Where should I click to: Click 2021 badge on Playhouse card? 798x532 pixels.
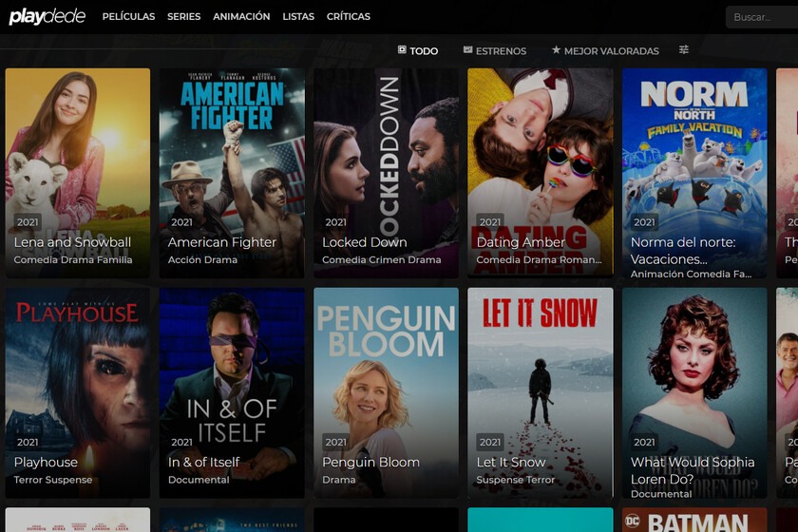28,442
